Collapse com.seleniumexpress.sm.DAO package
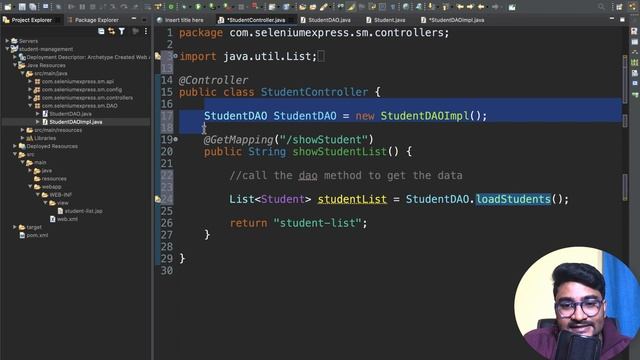 [30, 106]
